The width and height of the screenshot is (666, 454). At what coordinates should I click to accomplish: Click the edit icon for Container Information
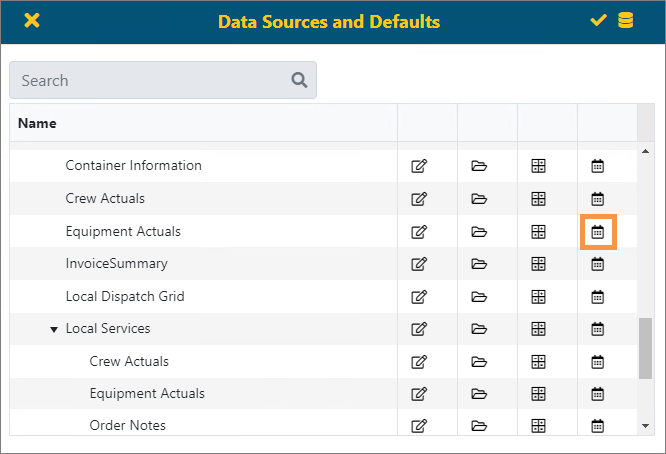click(419, 166)
